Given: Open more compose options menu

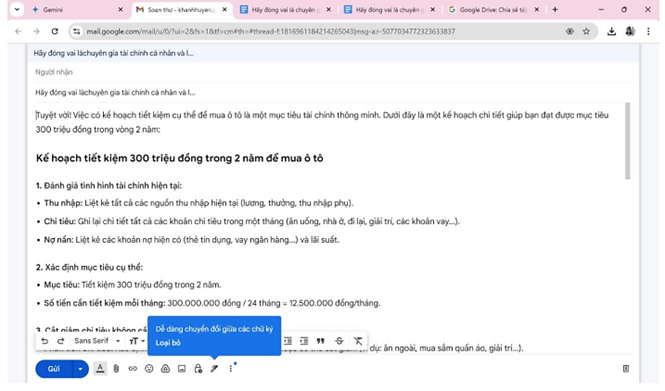Looking at the screenshot, I should pos(231,369).
